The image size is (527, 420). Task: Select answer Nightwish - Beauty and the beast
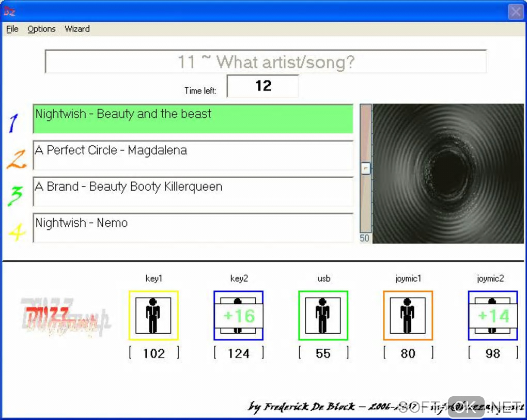193,119
